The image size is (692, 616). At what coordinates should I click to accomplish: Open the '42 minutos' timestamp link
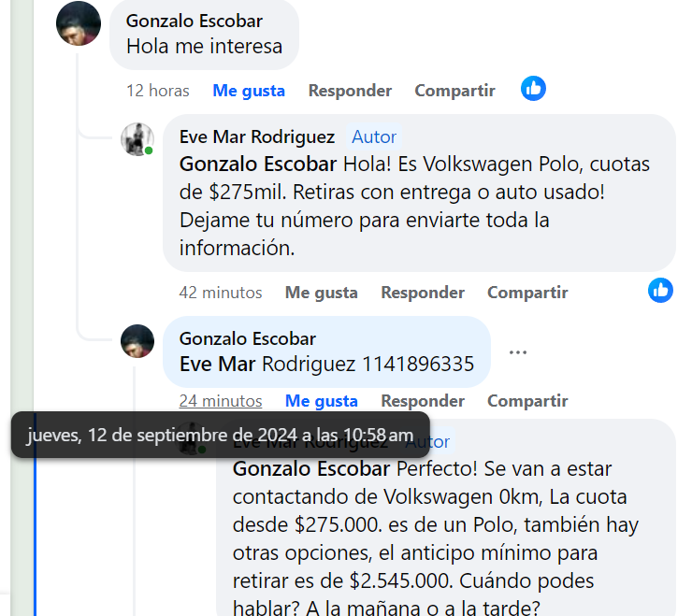tap(221, 293)
